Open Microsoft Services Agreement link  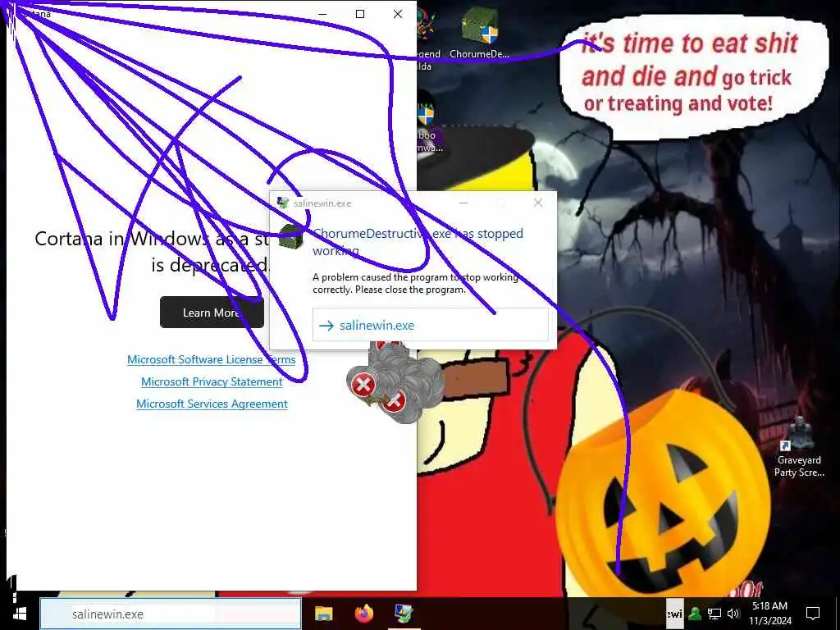tap(212, 404)
